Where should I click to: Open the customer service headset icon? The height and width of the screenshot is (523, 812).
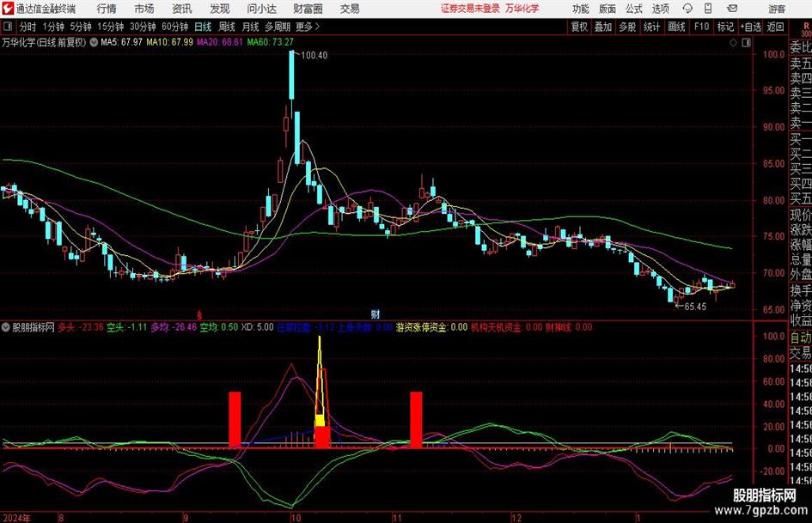(x=687, y=9)
